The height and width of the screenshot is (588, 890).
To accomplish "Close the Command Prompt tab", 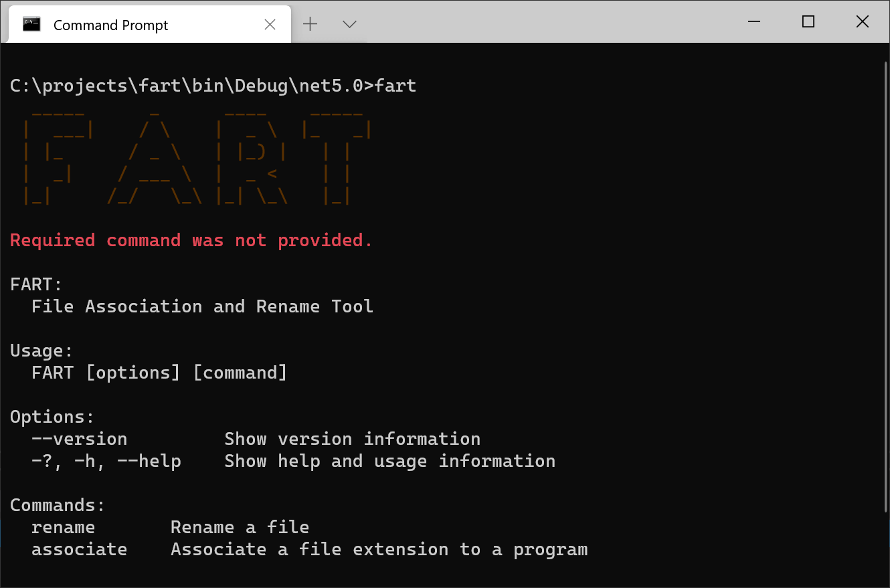I will [x=270, y=25].
